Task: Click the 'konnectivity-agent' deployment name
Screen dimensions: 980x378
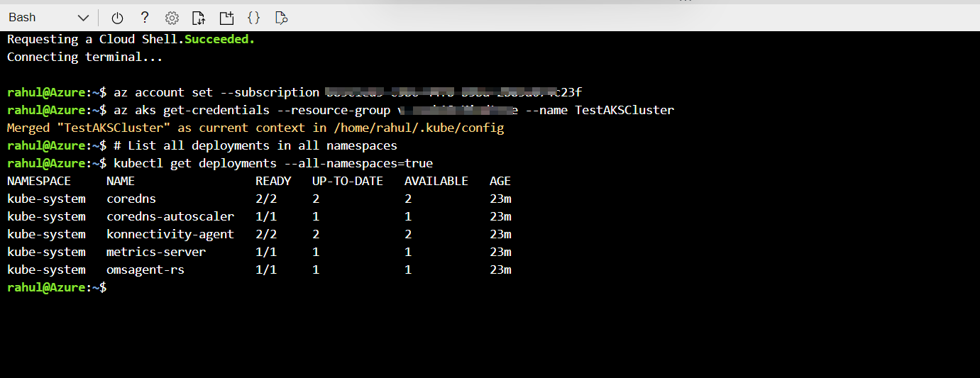Action: [170, 234]
